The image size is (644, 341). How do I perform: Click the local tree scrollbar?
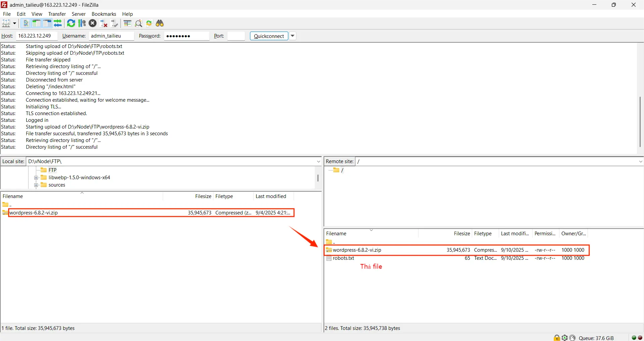coord(318,178)
